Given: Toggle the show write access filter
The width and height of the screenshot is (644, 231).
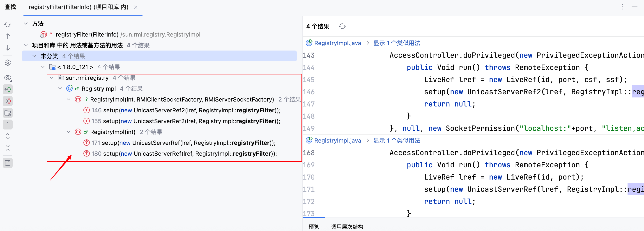Looking at the screenshot, I should 8,101.
